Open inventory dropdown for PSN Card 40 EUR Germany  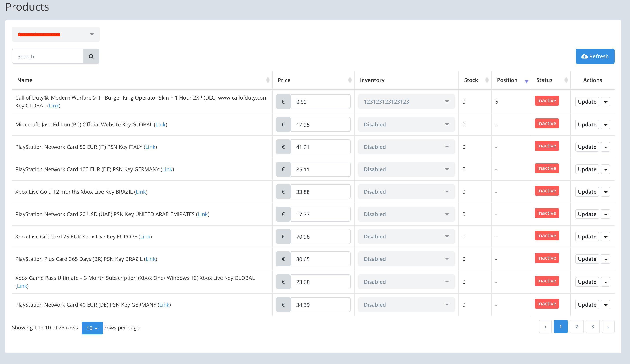406,305
